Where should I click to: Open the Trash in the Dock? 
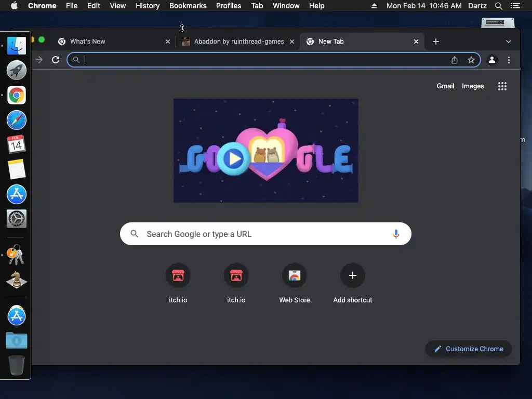(x=16, y=365)
